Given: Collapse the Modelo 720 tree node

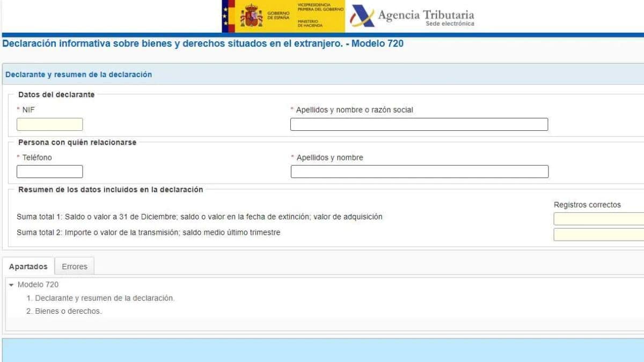Looking at the screenshot, I should click(12, 285).
